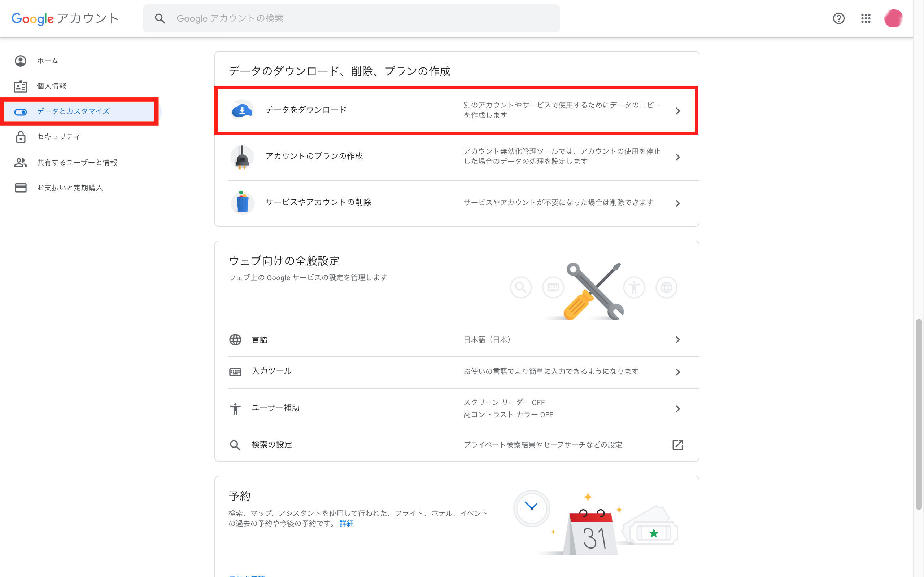Open the 共有するユーザーと情報 sidebar item

[x=77, y=162]
